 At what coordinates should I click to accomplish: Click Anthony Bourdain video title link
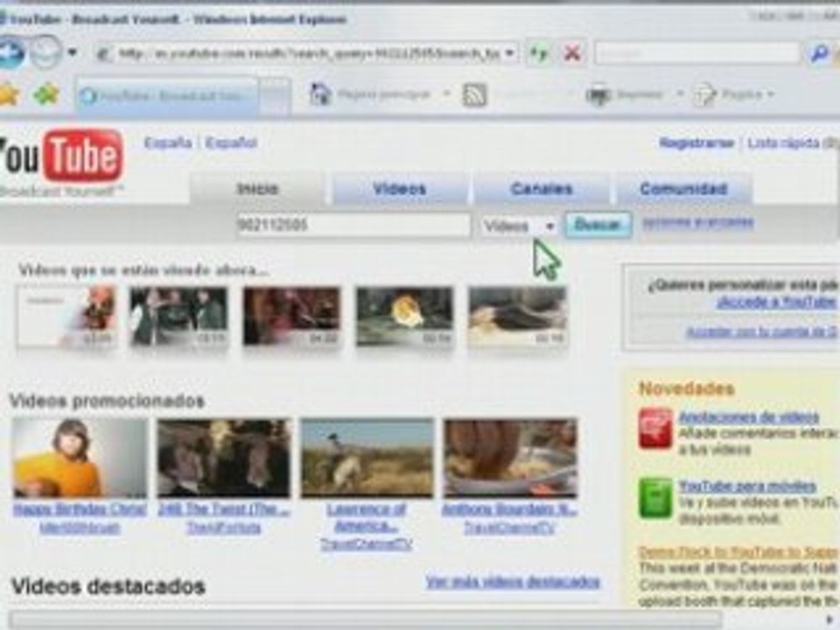pos(509,509)
